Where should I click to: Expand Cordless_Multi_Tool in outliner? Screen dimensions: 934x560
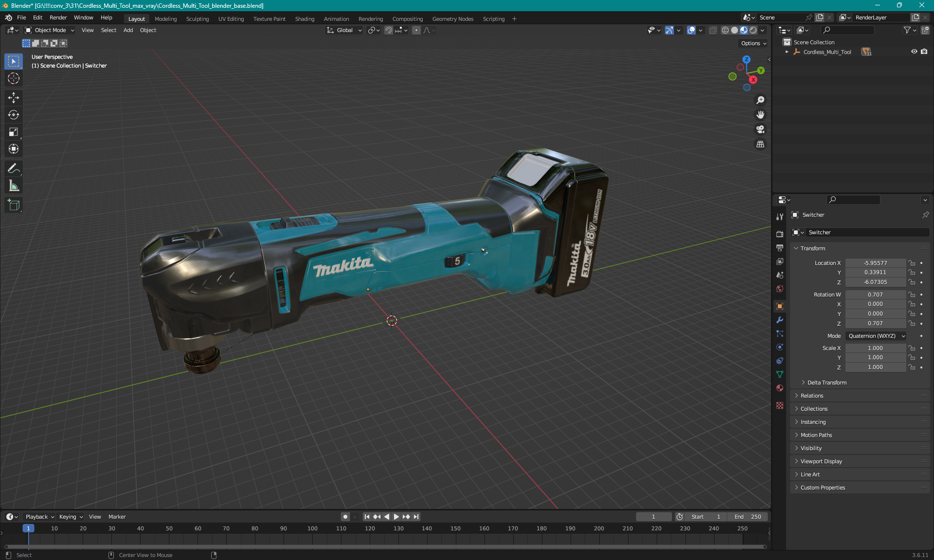(787, 52)
